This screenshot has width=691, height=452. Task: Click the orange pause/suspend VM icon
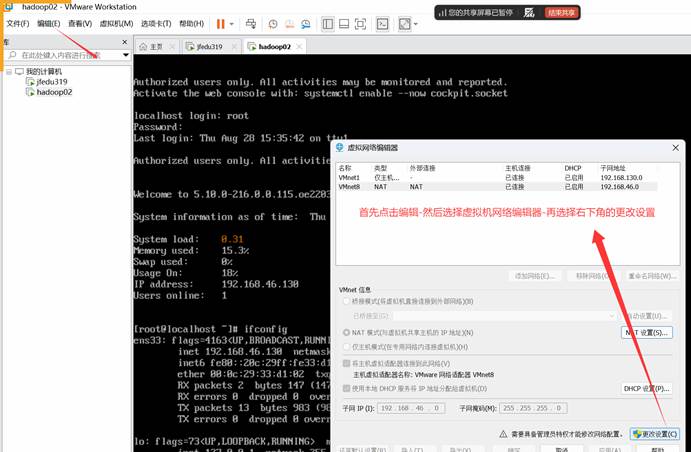tap(220, 24)
